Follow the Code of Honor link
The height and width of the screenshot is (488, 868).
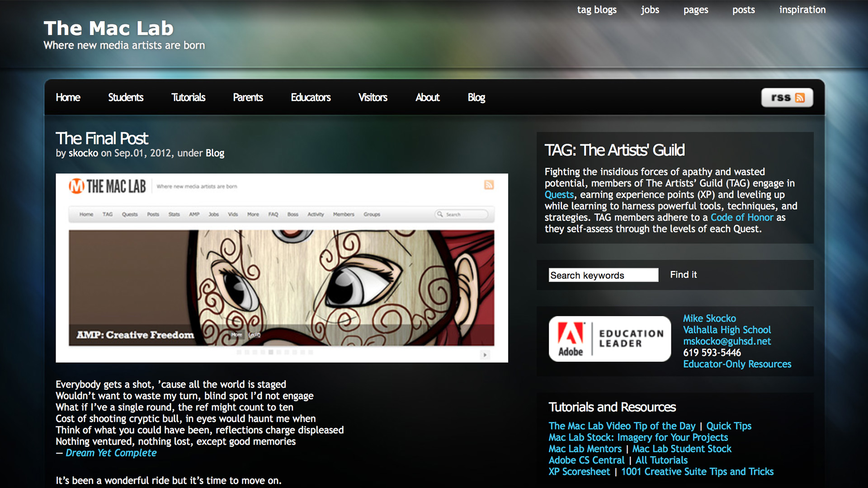(742, 217)
